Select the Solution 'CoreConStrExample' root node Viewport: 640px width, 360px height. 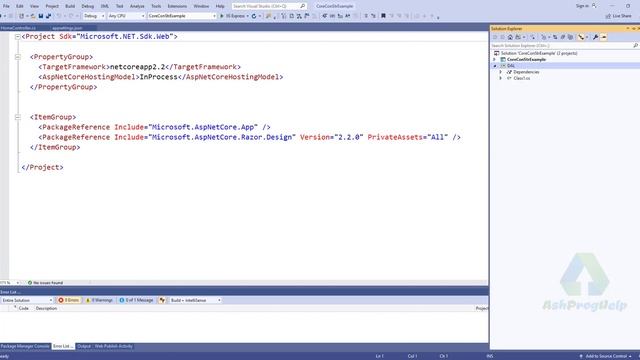[x=539, y=53]
